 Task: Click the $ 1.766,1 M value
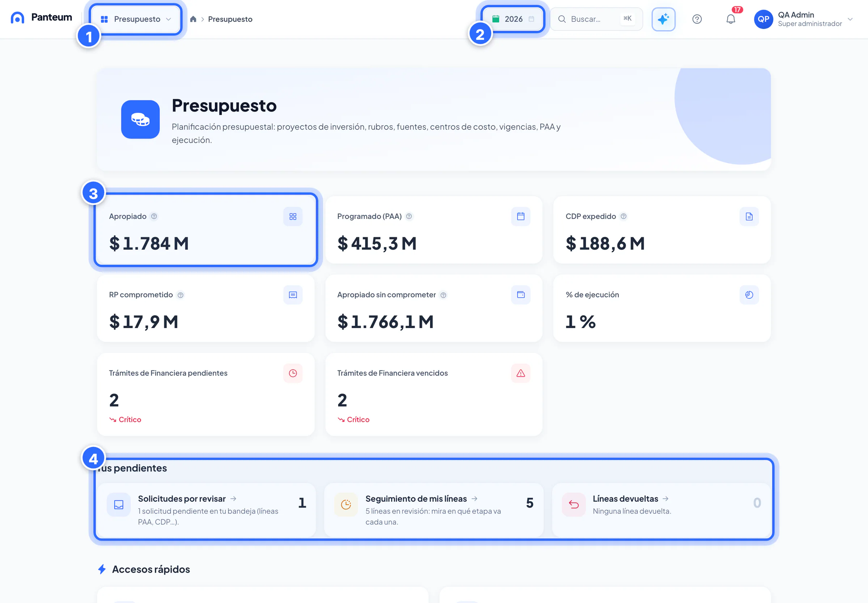pyautogui.click(x=385, y=322)
